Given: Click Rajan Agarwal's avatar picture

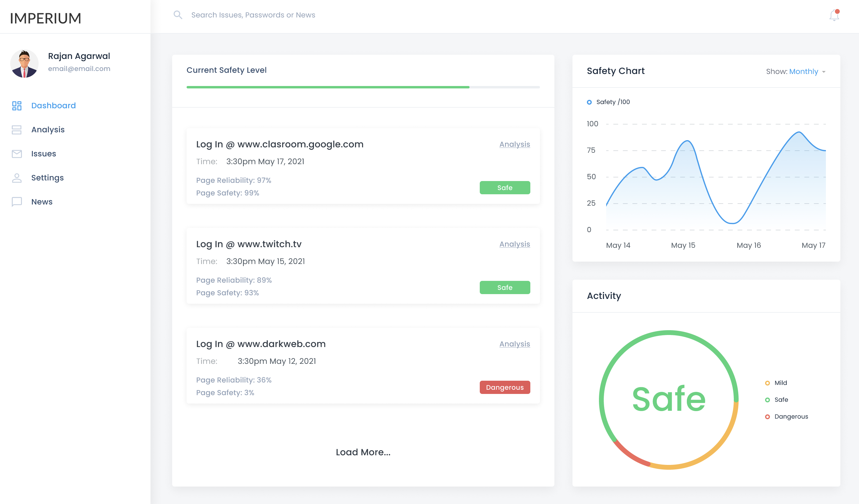Looking at the screenshot, I should [25, 63].
